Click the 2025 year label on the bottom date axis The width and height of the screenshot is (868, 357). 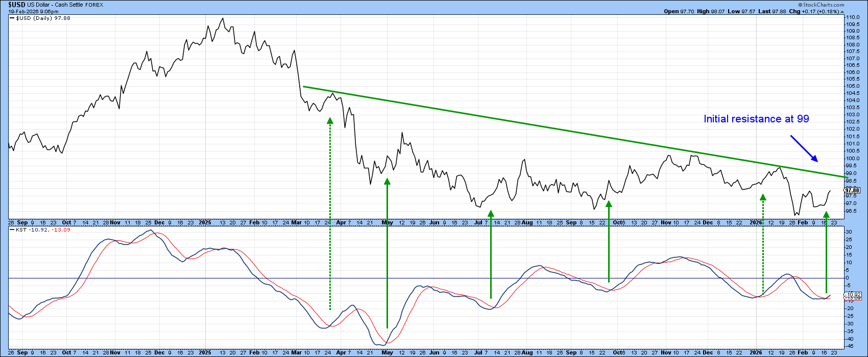205,353
